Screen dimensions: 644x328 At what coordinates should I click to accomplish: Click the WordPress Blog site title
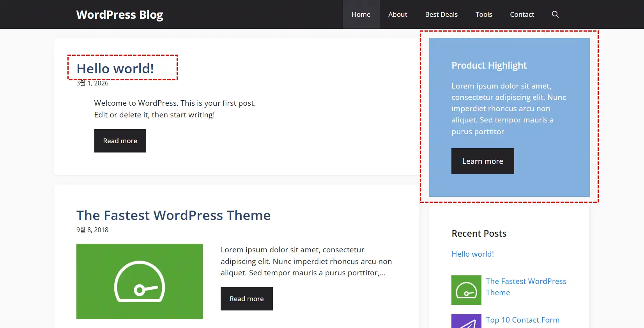point(120,14)
